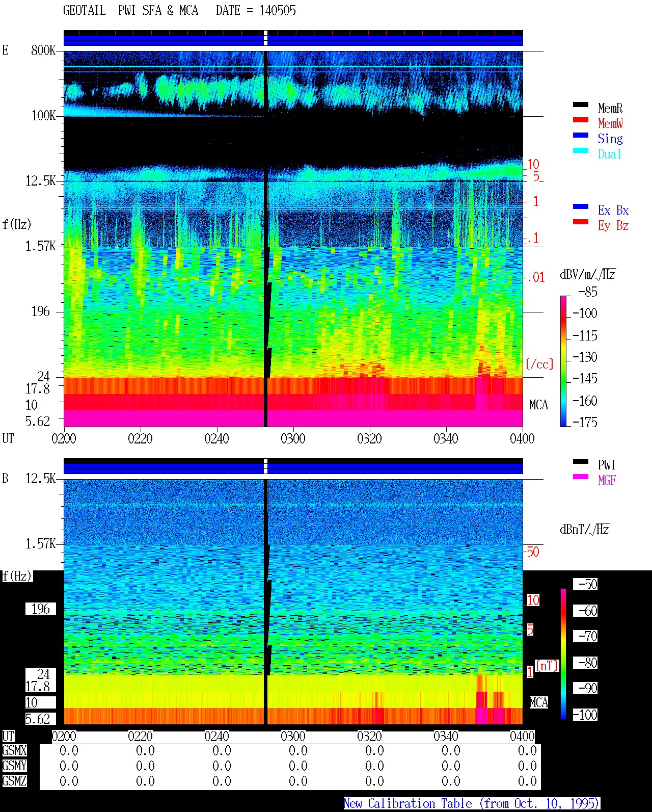Click the 0320 tick on E panel time axis
Image resolution: width=652 pixels, height=812 pixels.
tap(369, 438)
